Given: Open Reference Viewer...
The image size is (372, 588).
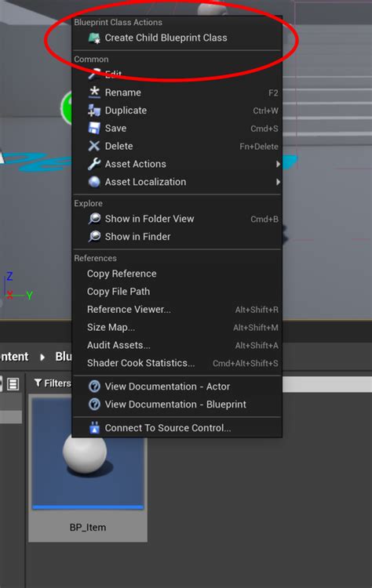Looking at the screenshot, I should 177,310.
